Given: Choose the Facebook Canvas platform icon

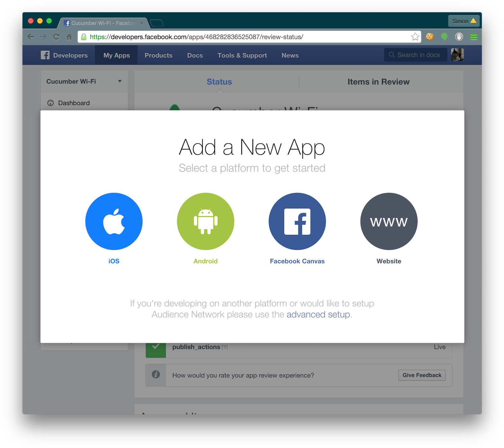Looking at the screenshot, I should pos(297,221).
